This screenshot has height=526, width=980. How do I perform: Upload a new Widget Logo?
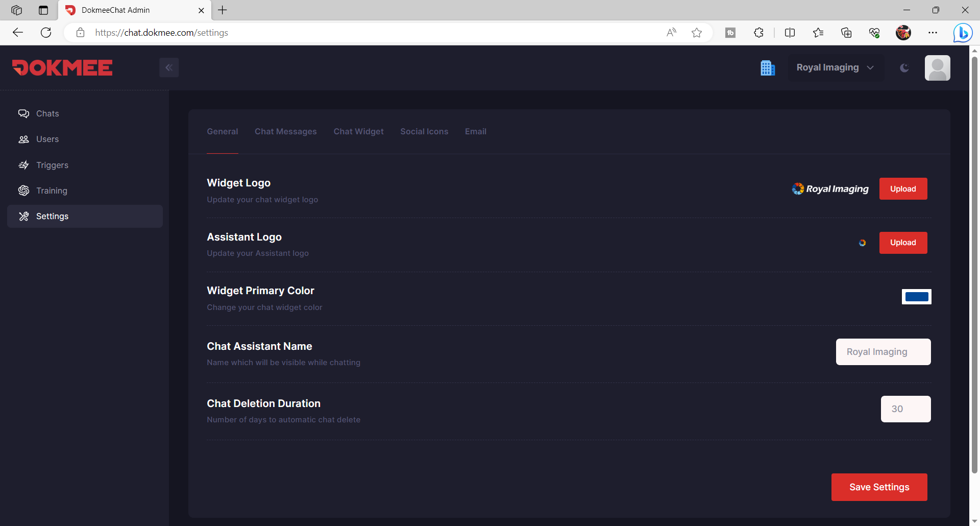point(903,188)
